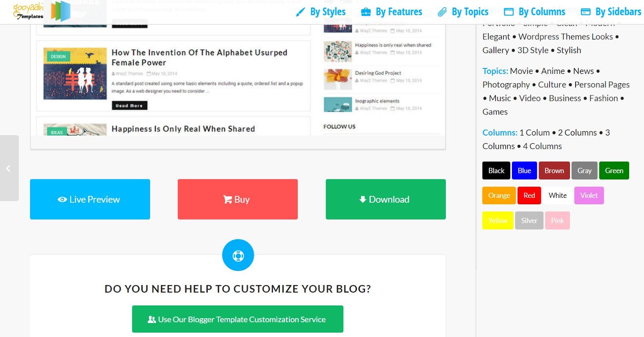Select the Green color tag
Image resolution: width=644 pixels, height=337 pixels.
614,171
